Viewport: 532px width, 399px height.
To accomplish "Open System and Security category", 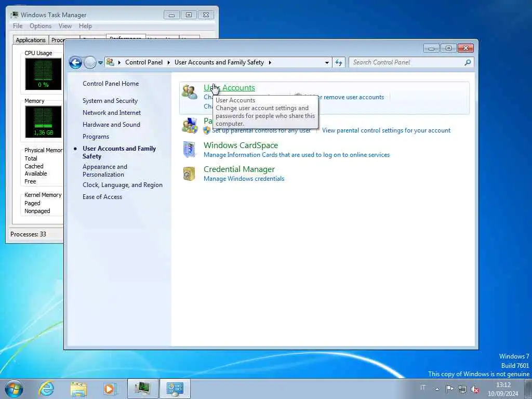I will (x=110, y=101).
